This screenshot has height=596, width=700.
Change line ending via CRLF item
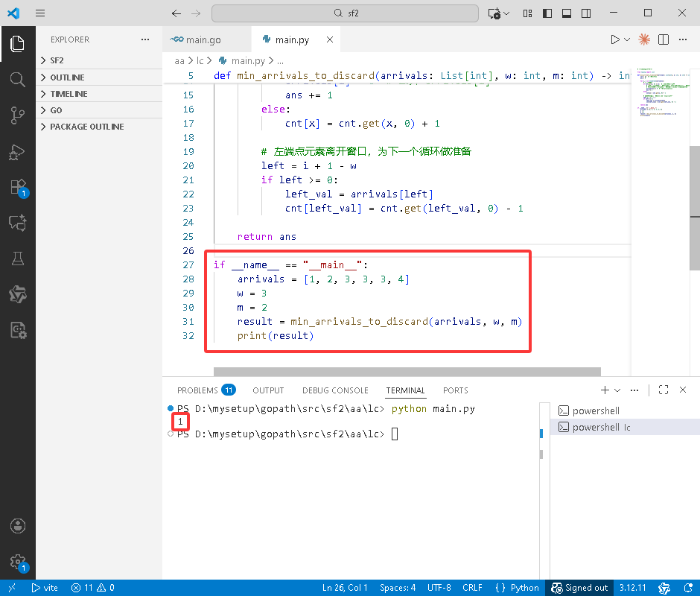click(x=472, y=588)
